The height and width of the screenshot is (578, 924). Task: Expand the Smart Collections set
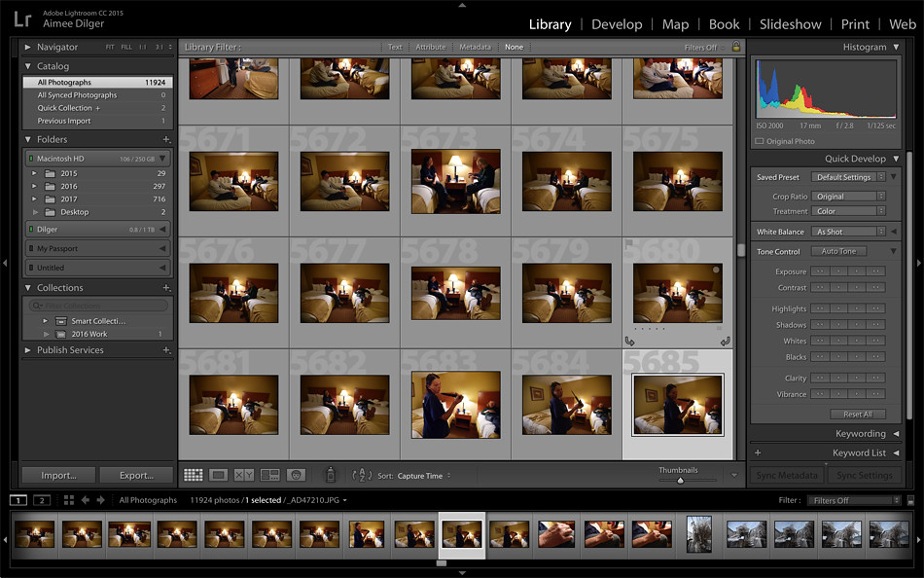[x=46, y=321]
